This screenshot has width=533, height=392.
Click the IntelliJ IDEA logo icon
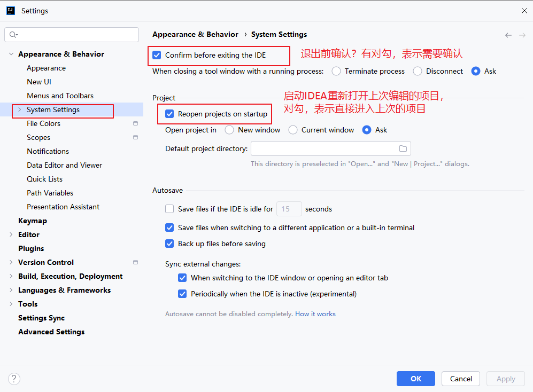11,11
